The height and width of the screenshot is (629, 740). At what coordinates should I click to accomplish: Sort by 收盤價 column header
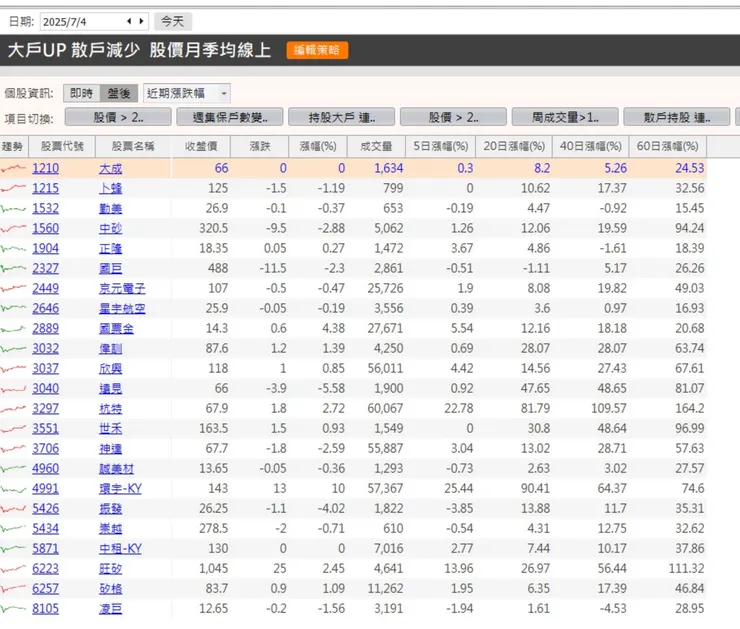(x=201, y=146)
